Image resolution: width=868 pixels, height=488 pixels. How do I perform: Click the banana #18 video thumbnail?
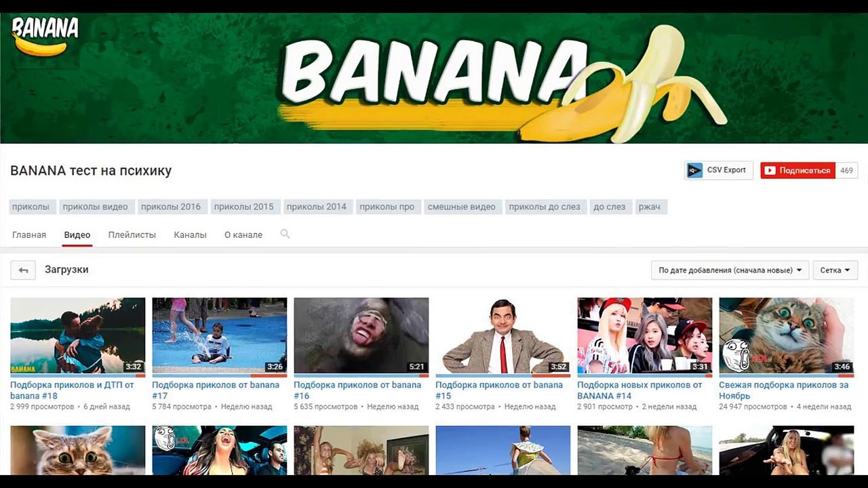[x=77, y=336]
